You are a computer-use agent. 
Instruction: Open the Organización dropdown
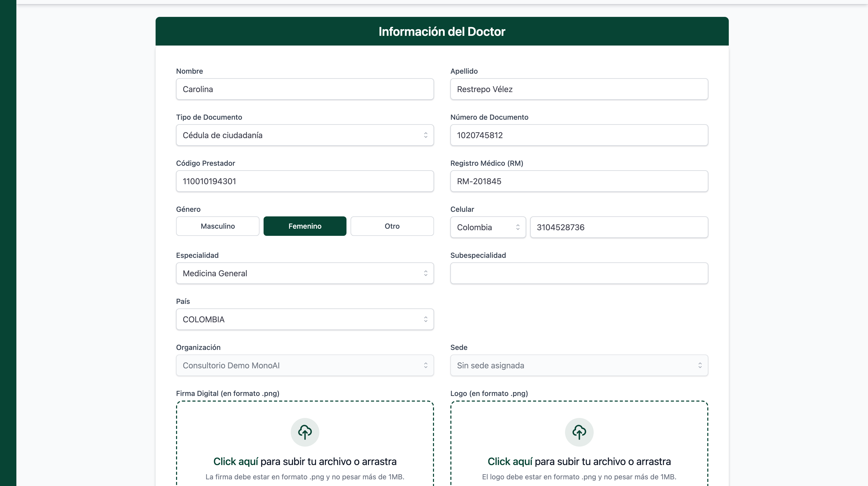click(305, 366)
